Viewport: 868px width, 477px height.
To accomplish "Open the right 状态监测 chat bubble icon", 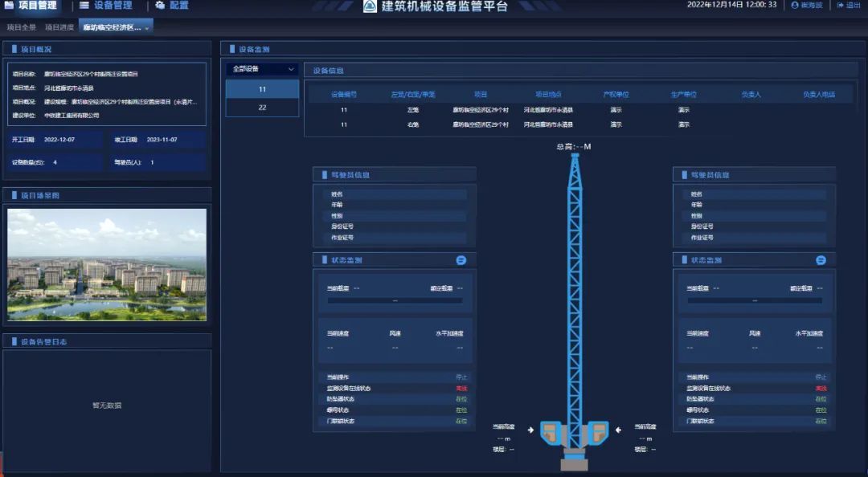I will [x=821, y=260].
